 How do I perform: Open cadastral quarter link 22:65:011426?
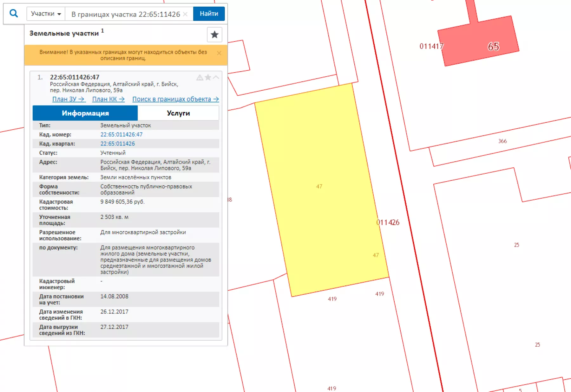[x=117, y=144]
